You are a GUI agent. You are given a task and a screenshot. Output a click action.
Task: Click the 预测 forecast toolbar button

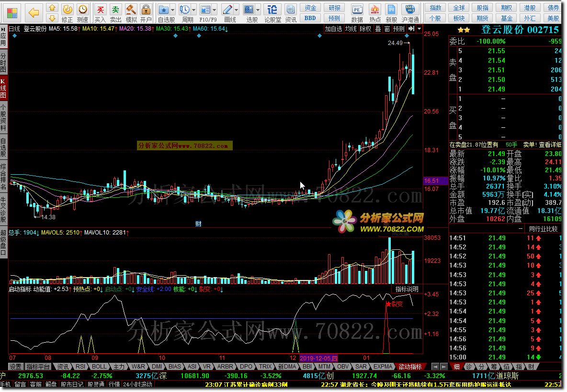pos(334,18)
